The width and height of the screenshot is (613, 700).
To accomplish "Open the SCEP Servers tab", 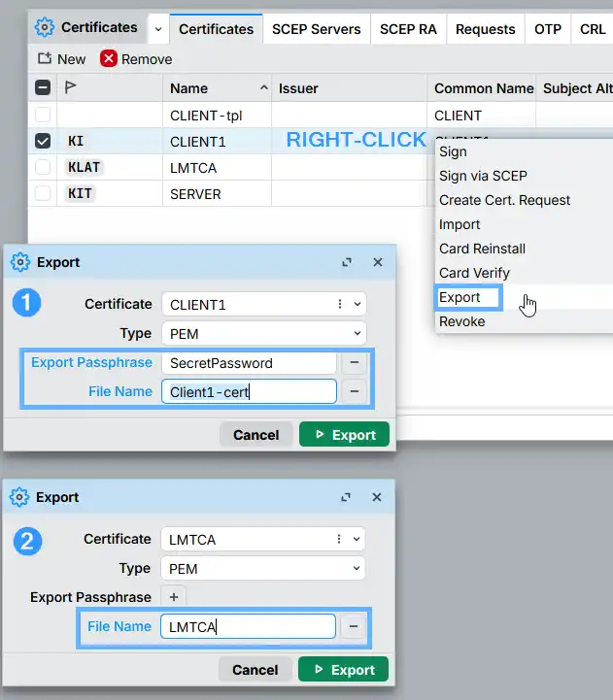I will click(x=317, y=29).
